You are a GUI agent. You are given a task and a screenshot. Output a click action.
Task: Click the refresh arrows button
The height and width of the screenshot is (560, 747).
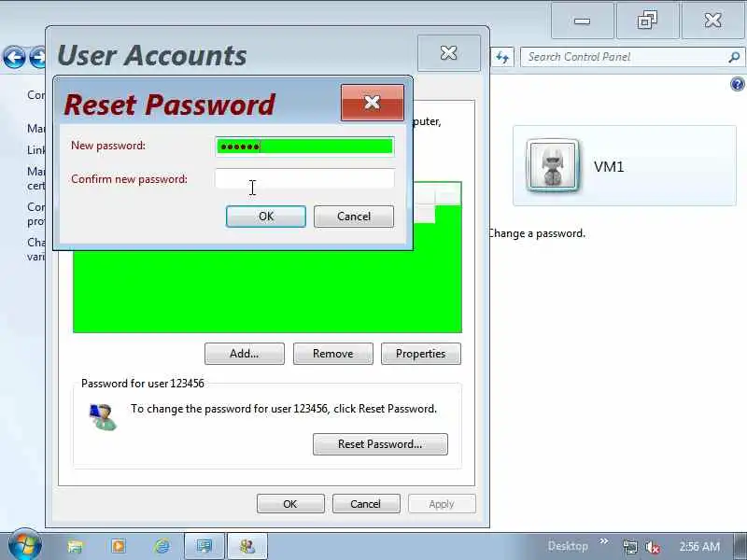(502, 58)
